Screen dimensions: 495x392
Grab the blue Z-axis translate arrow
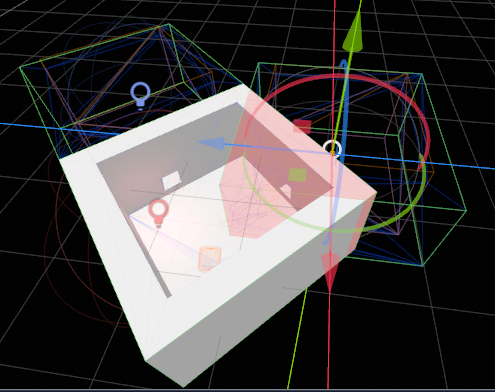coord(212,143)
